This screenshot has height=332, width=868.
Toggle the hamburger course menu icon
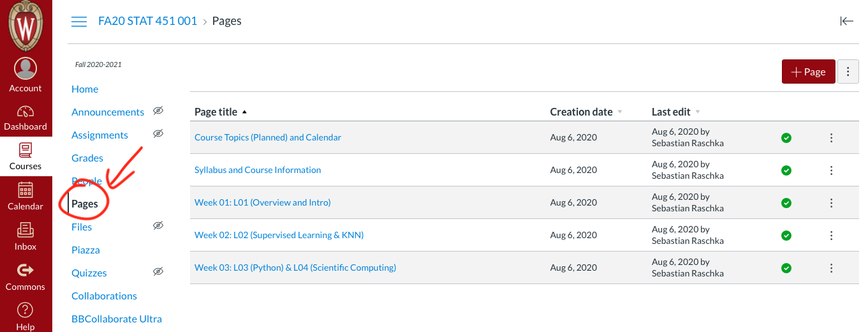click(79, 22)
